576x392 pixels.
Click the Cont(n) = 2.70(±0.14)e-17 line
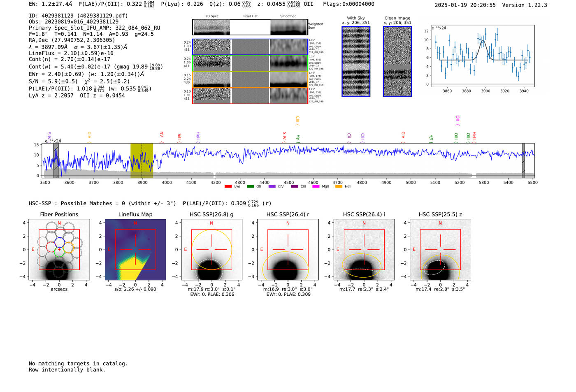click(70, 59)
